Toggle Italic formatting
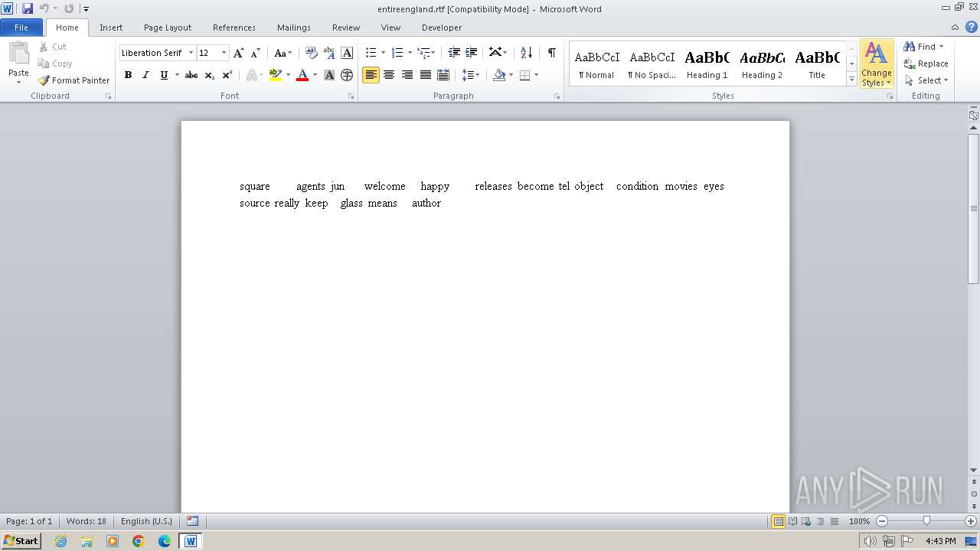Viewport: 980px width, 551px height. tap(145, 75)
